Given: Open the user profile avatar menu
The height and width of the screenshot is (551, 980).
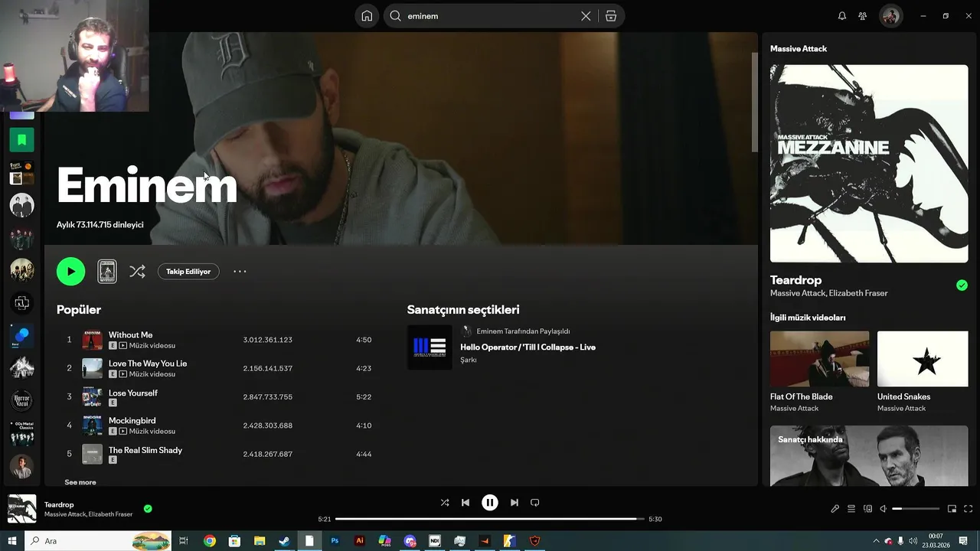Looking at the screenshot, I should 890,16.
